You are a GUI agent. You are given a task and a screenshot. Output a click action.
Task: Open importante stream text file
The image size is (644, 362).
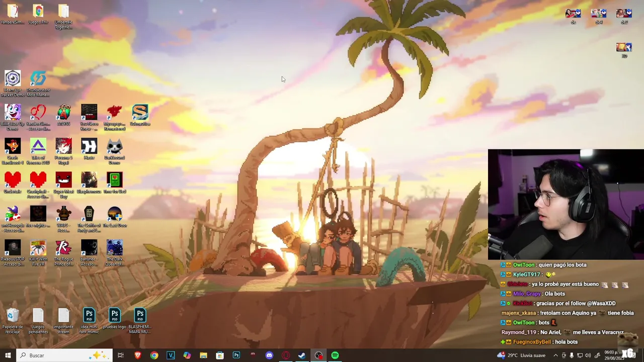[63, 321]
